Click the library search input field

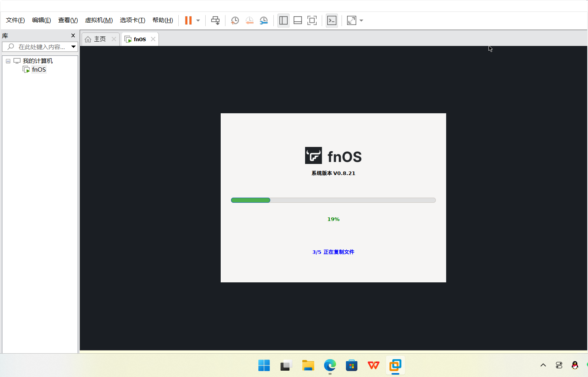point(40,47)
